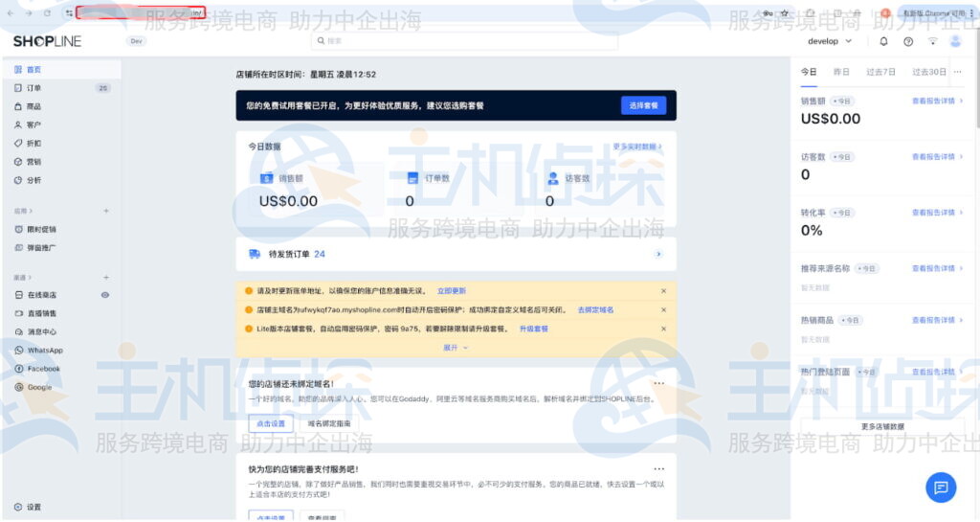Click the 去绑定域名 link
This screenshot has height=522, width=980.
tap(595, 310)
